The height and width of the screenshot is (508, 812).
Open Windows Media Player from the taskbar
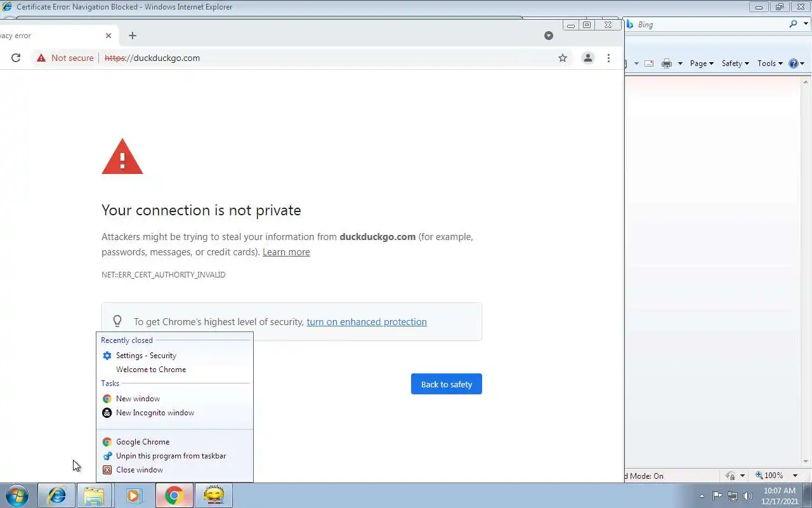133,495
